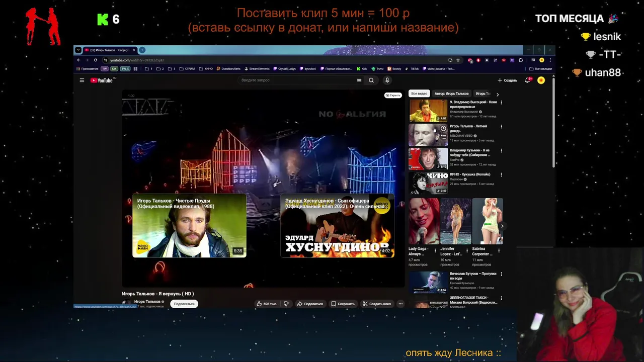
Task: Click the address bar URL
Action: click(137, 60)
